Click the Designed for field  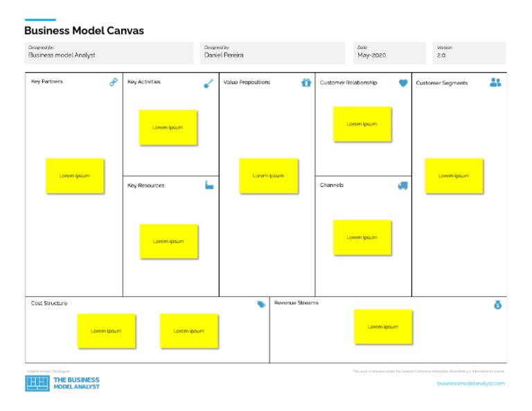tap(109, 53)
